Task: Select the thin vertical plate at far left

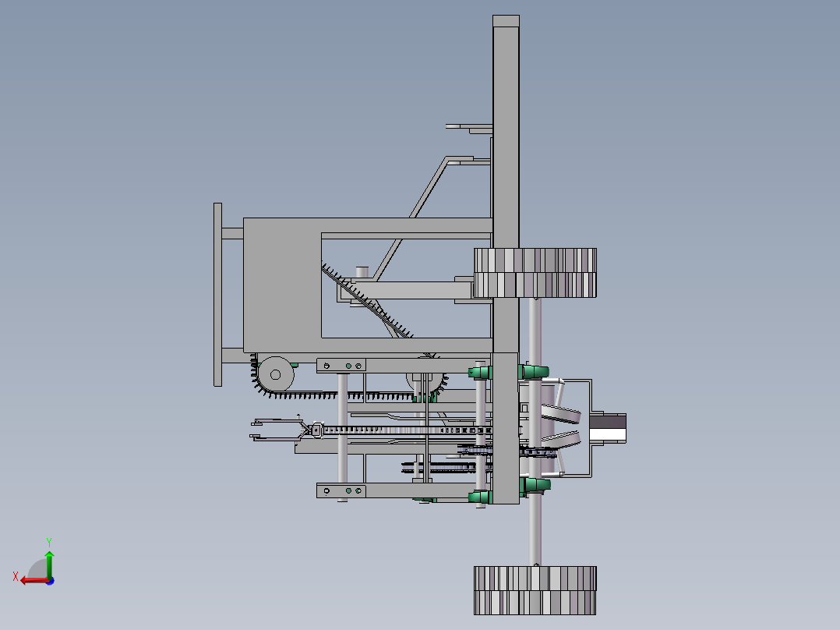Action: 217,295
